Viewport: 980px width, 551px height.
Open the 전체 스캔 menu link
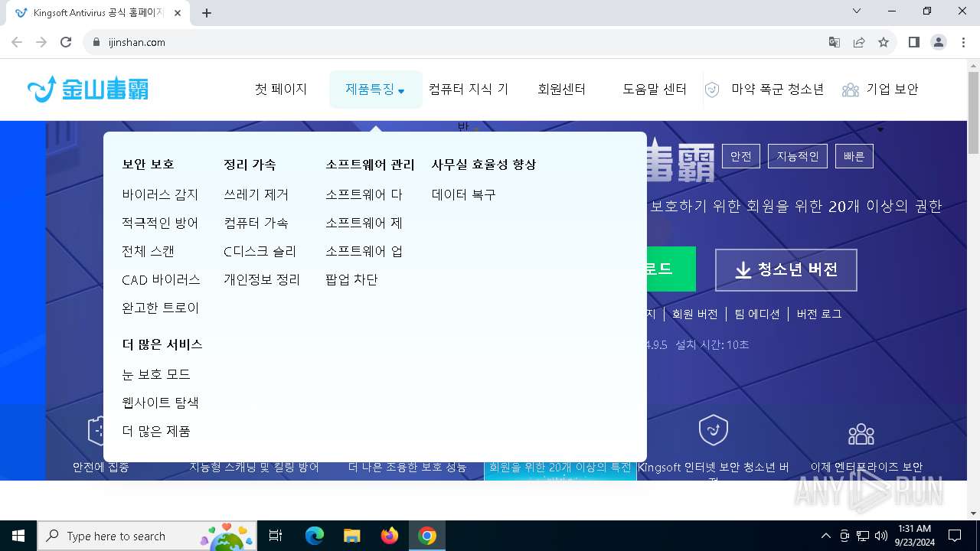[148, 251]
